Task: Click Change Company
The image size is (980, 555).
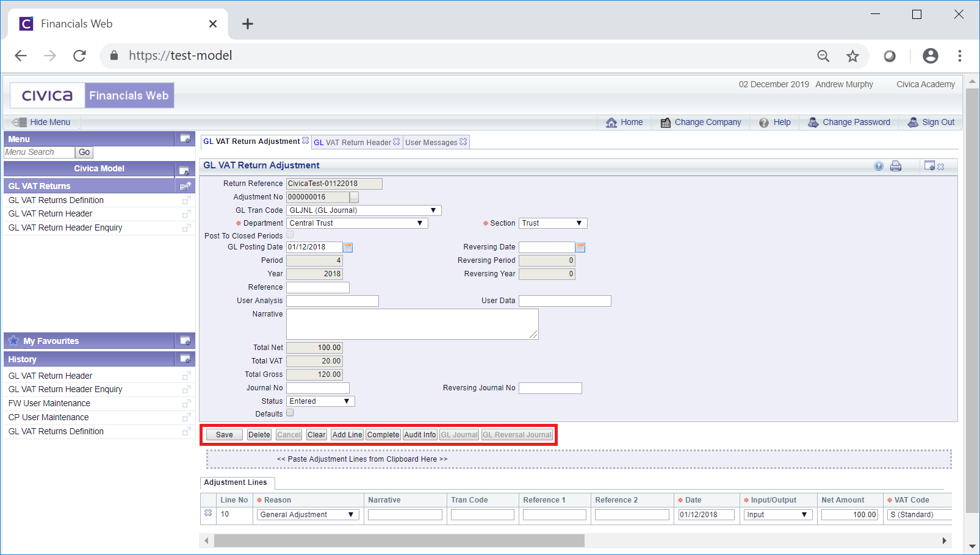Action: (x=701, y=123)
